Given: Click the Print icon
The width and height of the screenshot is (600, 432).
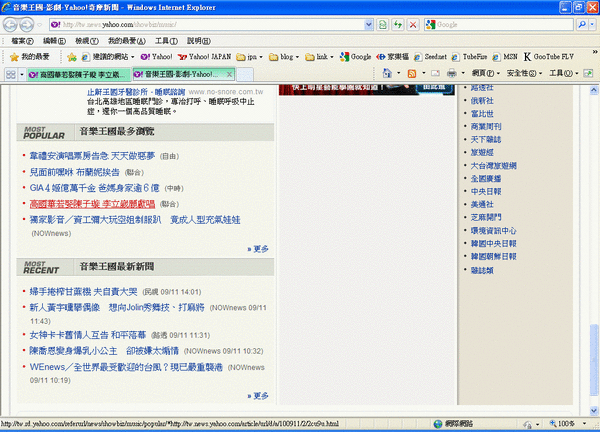Looking at the screenshot, I should click(452, 73).
